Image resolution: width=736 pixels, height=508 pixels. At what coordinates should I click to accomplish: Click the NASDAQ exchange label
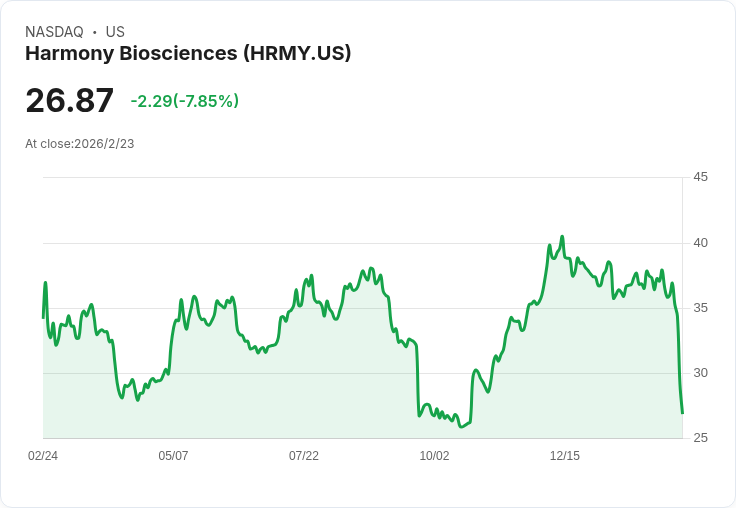pos(54,32)
